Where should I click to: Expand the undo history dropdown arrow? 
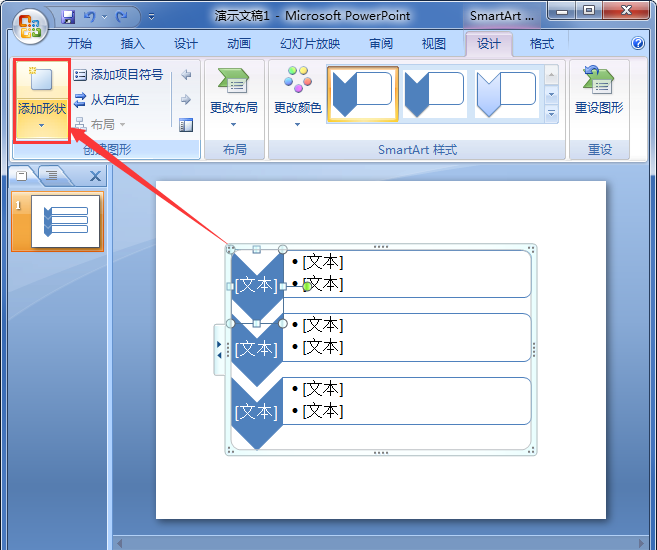coord(105,17)
